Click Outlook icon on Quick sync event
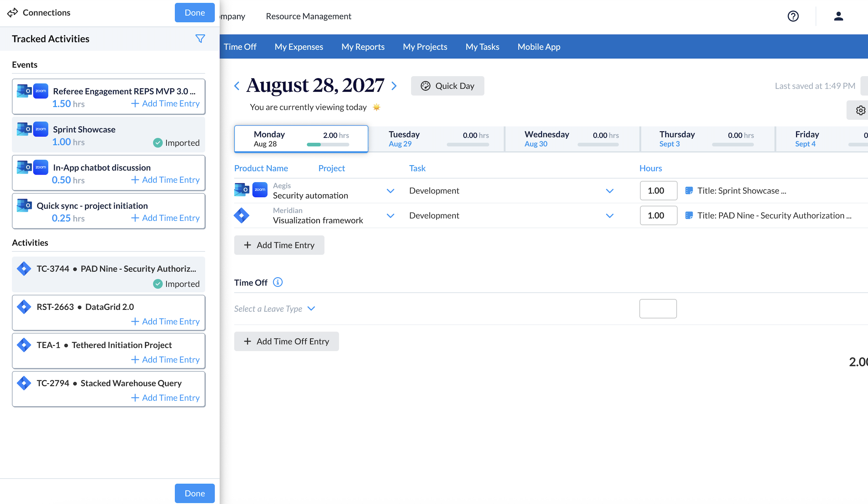 24,205
